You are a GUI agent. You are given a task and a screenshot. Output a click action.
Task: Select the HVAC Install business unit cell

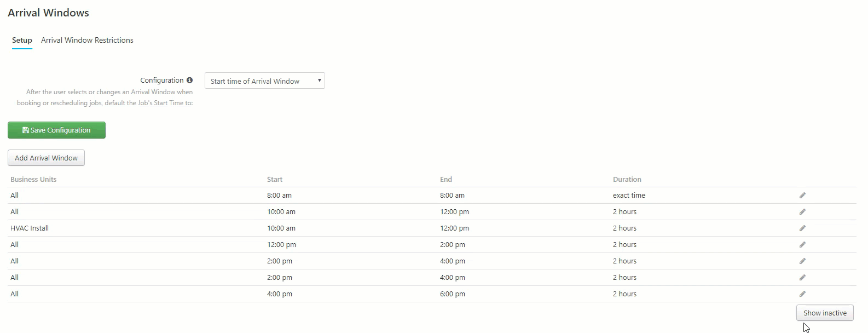click(30, 228)
